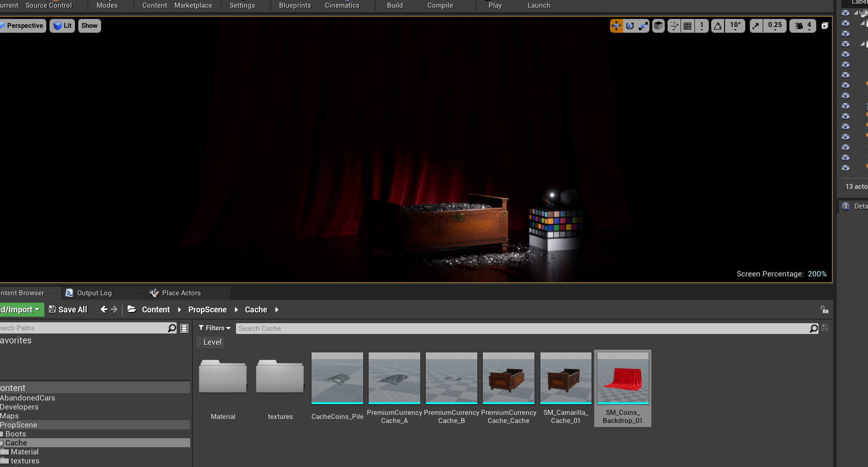This screenshot has height=467, width=868.
Task: Switch to the Place Actors tab
Action: point(181,293)
